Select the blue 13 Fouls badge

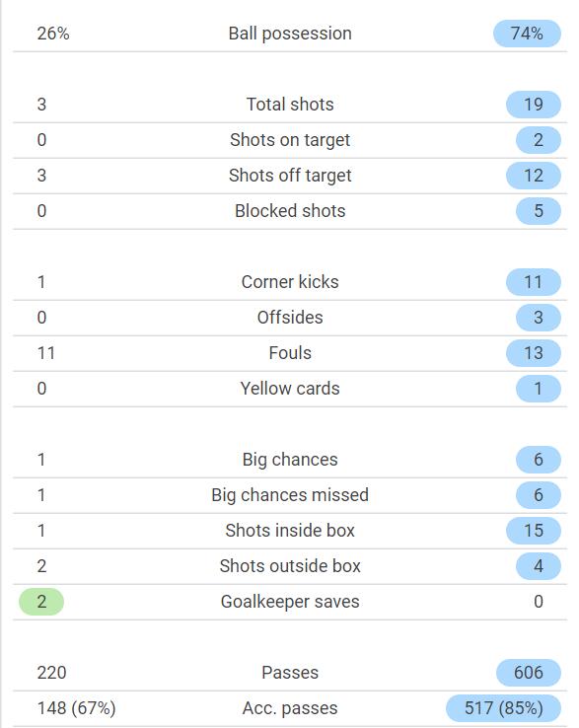(533, 353)
